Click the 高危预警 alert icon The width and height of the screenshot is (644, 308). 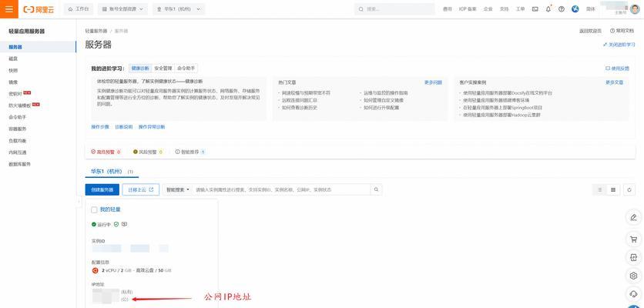(x=93, y=152)
